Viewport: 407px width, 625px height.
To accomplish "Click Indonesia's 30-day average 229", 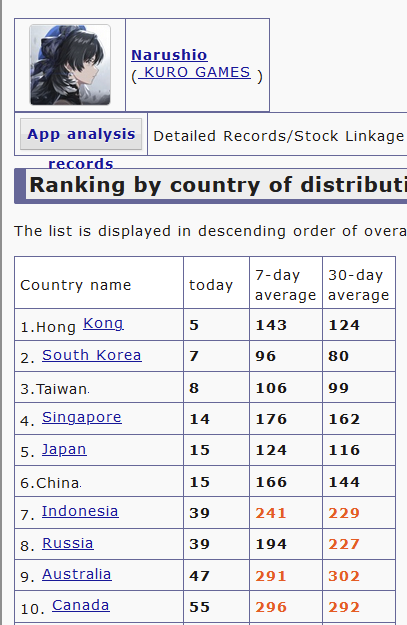I will 344,513.
